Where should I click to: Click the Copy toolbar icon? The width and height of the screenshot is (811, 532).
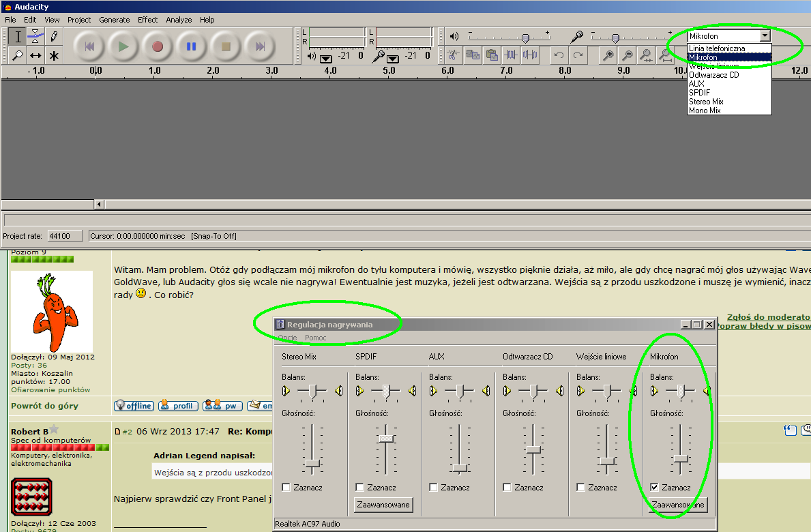(473, 55)
